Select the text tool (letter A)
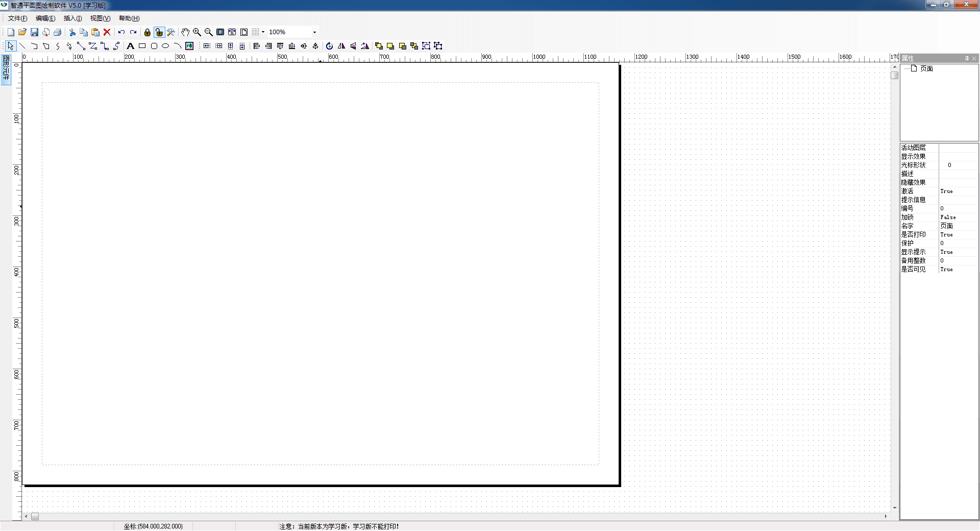Screen dimensions: 980x531 click(x=130, y=46)
